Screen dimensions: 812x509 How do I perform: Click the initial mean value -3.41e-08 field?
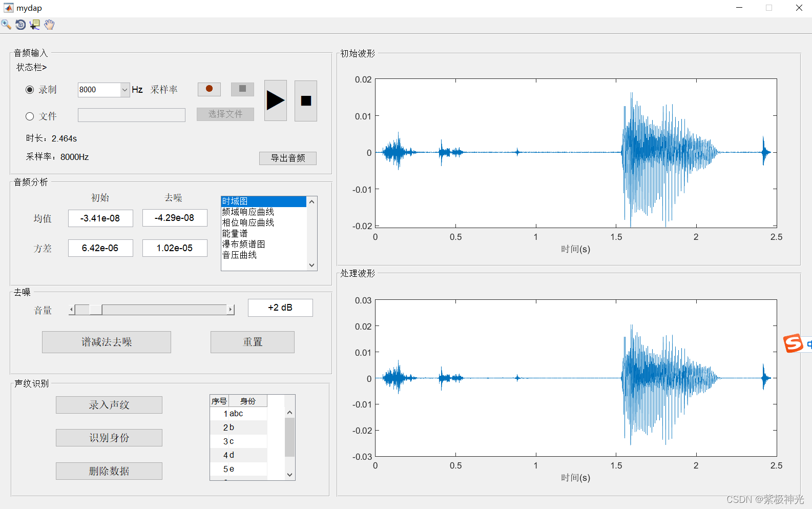pyautogui.click(x=100, y=218)
